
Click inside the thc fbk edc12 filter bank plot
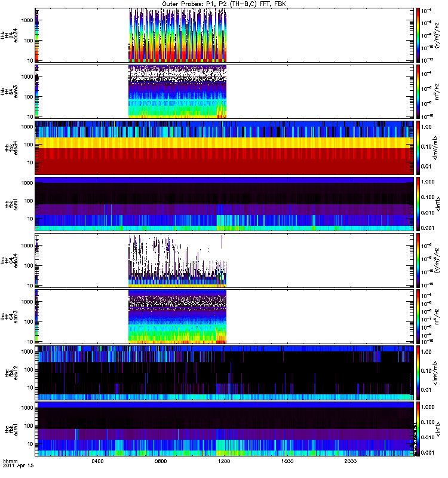pyautogui.click(x=225, y=373)
